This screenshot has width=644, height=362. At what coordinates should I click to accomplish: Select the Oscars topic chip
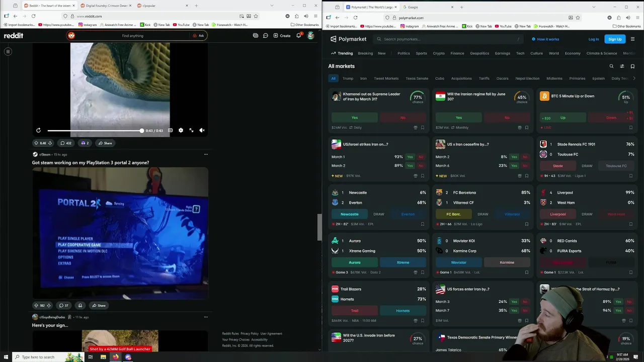502,78
